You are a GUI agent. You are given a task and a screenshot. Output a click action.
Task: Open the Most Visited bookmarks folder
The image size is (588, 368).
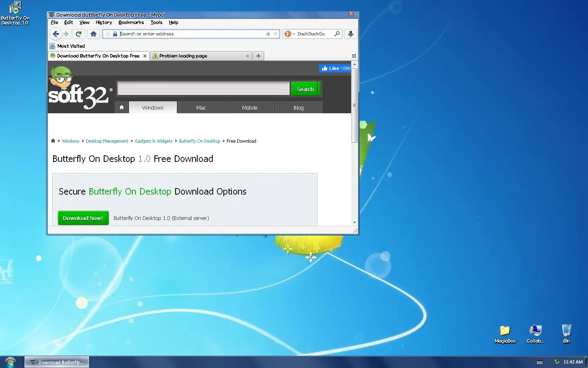67,46
